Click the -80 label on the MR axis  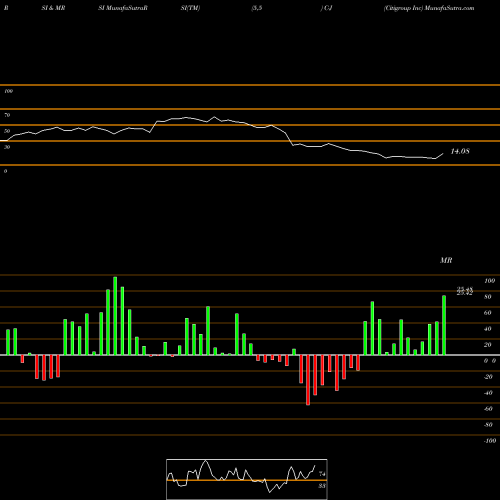pos(488,425)
